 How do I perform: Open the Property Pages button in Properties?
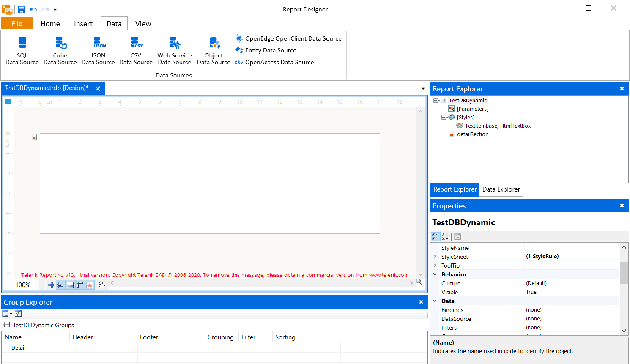coord(457,237)
